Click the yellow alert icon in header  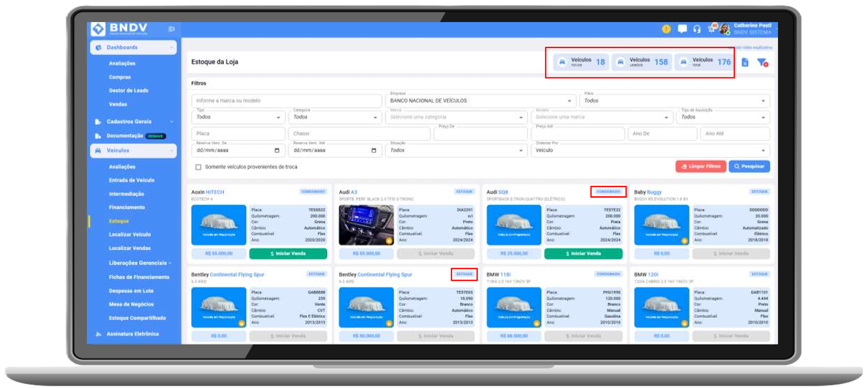[x=666, y=29]
